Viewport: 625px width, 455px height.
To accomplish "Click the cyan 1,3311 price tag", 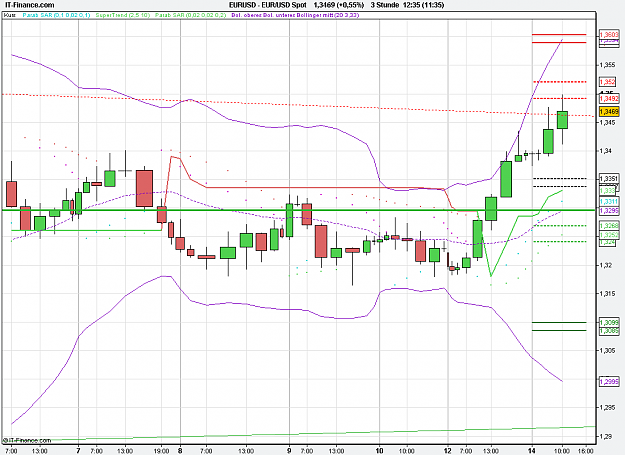I will coord(609,202).
